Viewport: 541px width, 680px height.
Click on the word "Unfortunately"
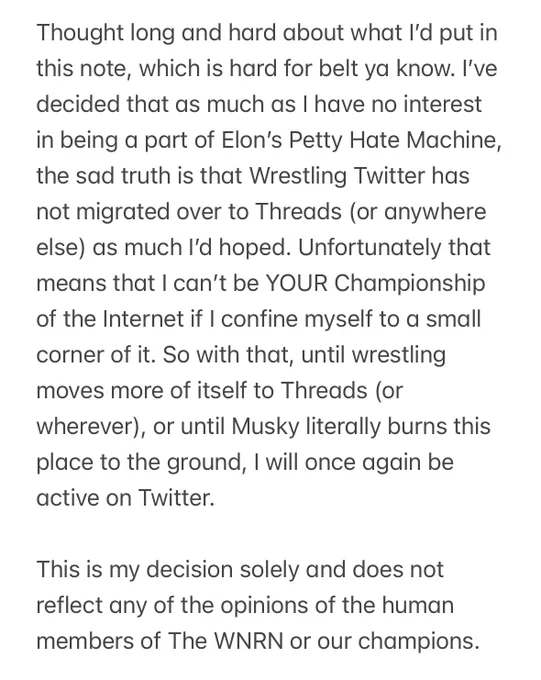point(370,248)
